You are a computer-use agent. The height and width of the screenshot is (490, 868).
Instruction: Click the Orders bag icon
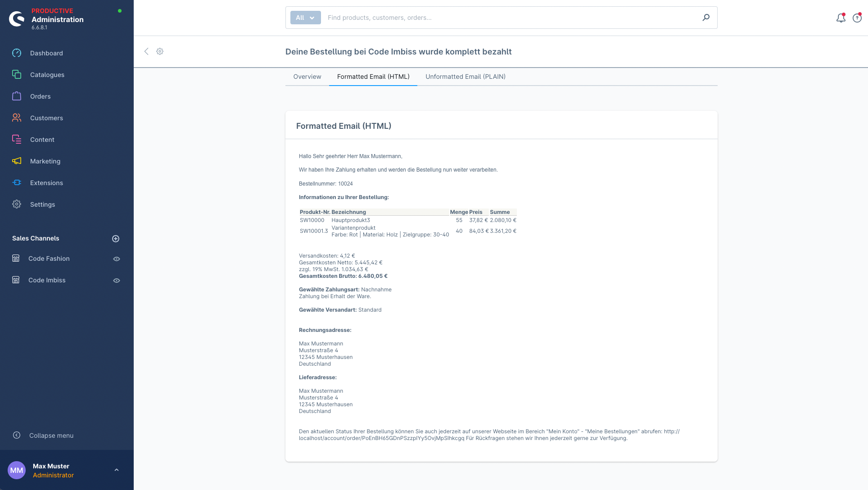pos(17,96)
